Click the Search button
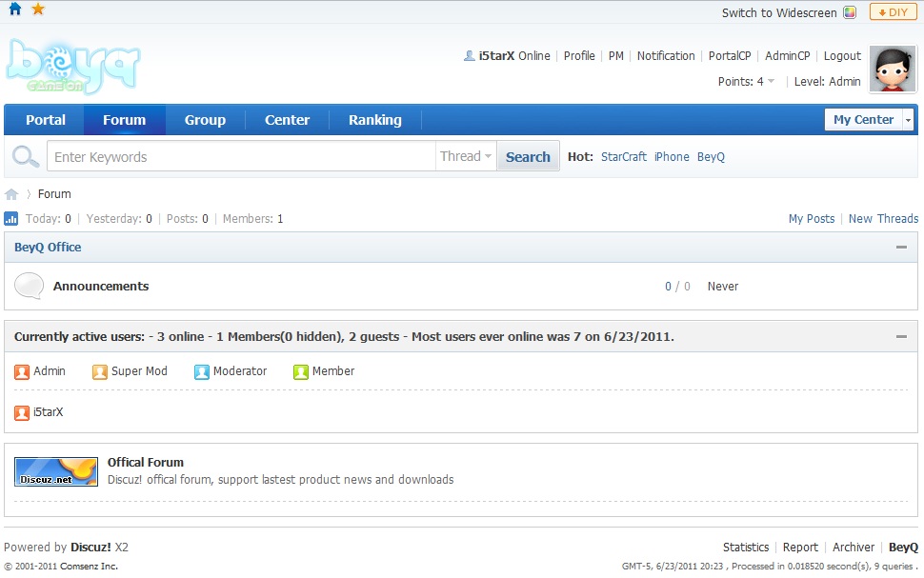Viewport: 924px width, 578px height. 528,157
